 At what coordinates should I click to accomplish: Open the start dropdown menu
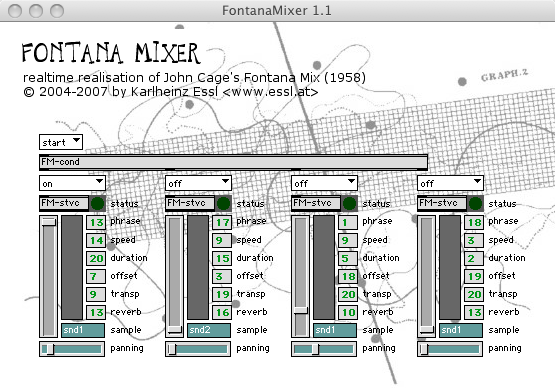click(61, 142)
